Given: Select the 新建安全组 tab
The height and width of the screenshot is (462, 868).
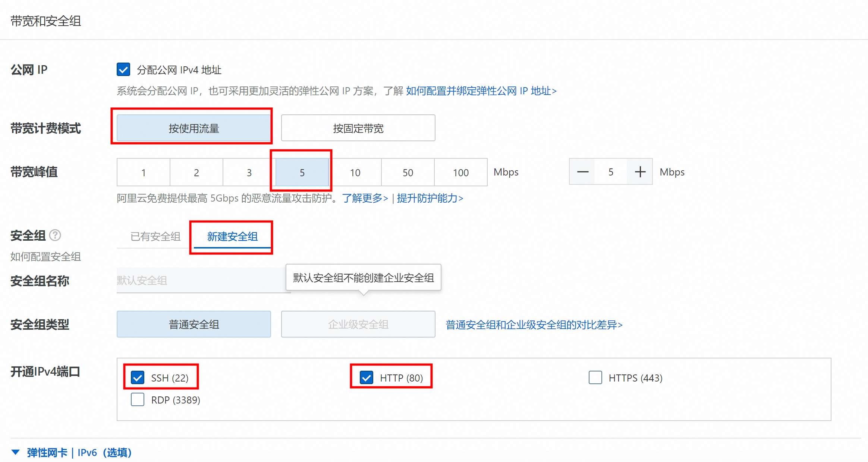Looking at the screenshot, I should [x=232, y=237].
